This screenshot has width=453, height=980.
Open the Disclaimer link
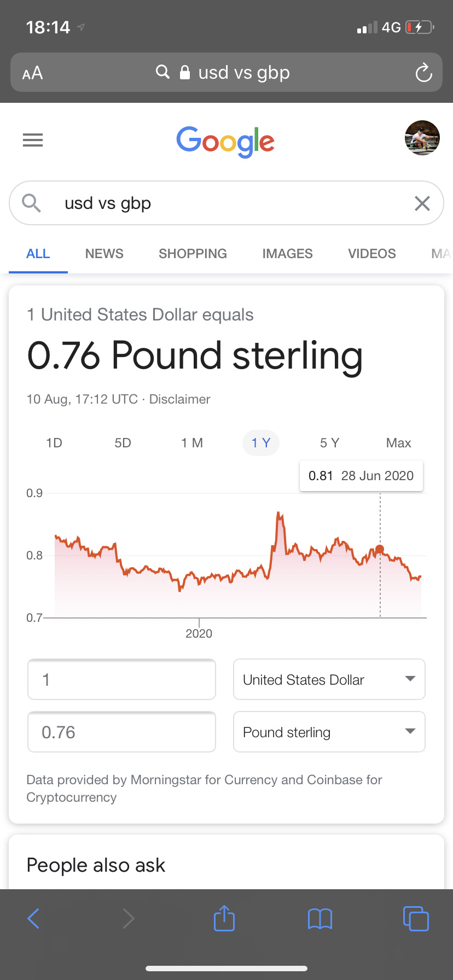pos(179,399)
